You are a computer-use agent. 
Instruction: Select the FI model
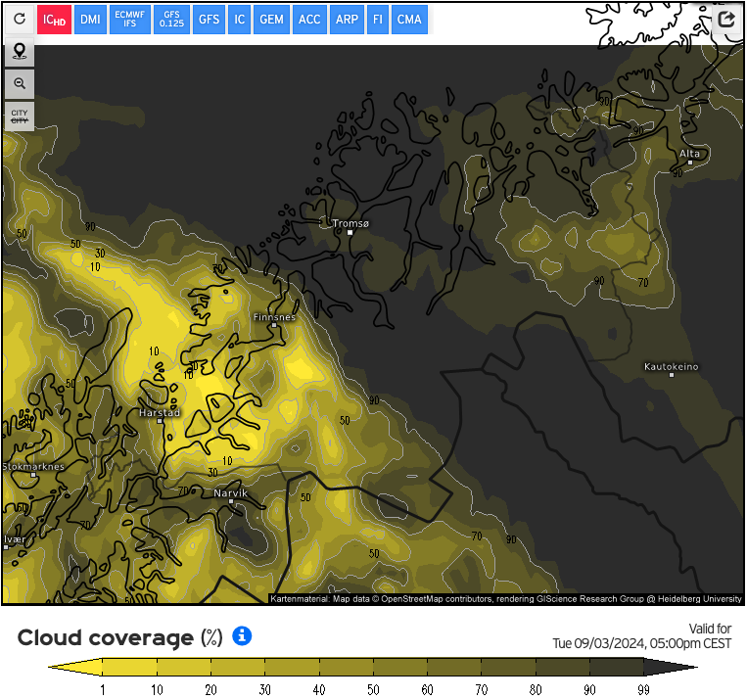click(378, 20)
